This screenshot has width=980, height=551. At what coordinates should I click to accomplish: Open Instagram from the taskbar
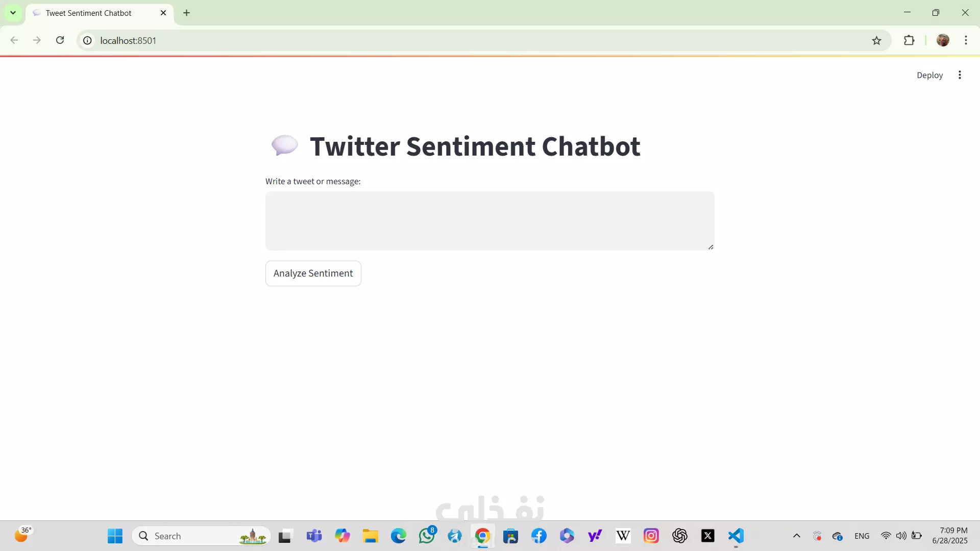pos(651,536)
